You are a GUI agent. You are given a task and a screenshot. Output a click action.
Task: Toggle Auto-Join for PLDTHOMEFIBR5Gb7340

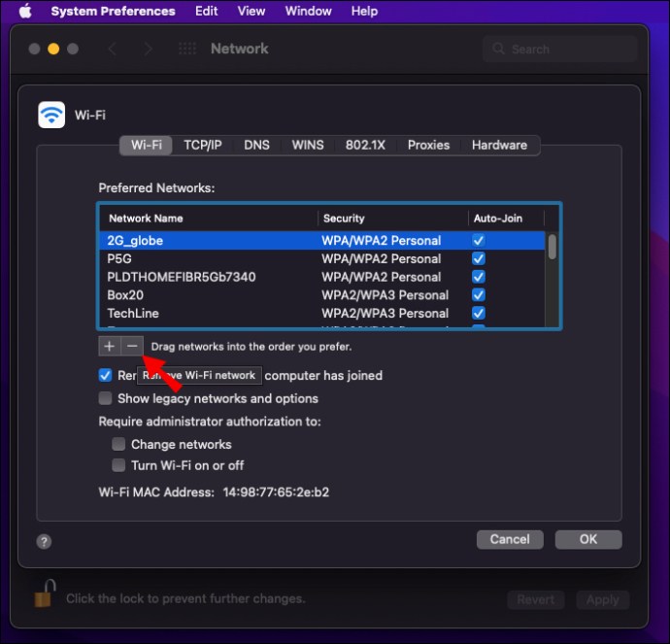click(479, 277)
